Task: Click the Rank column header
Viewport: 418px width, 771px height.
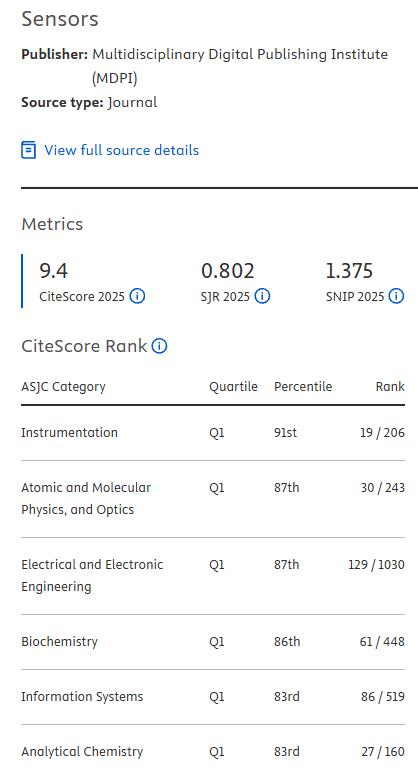Action: click(390, 386)
